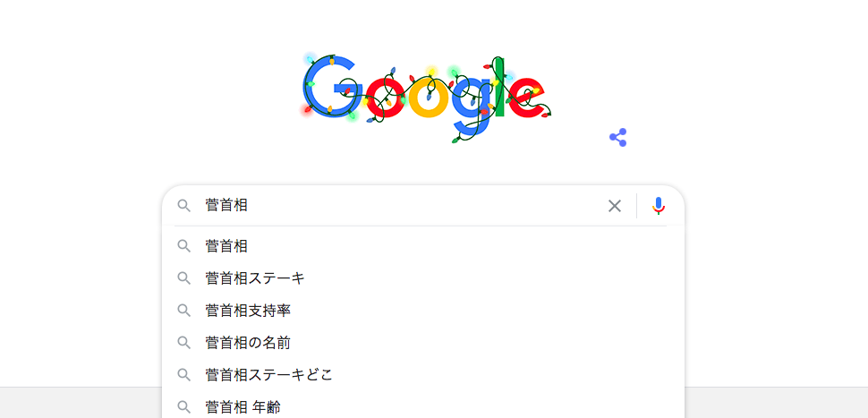Pick the suggestion 菅首相の名前
Image resolution: width=868 pixels, height=418 pixels.
point(423,343)
